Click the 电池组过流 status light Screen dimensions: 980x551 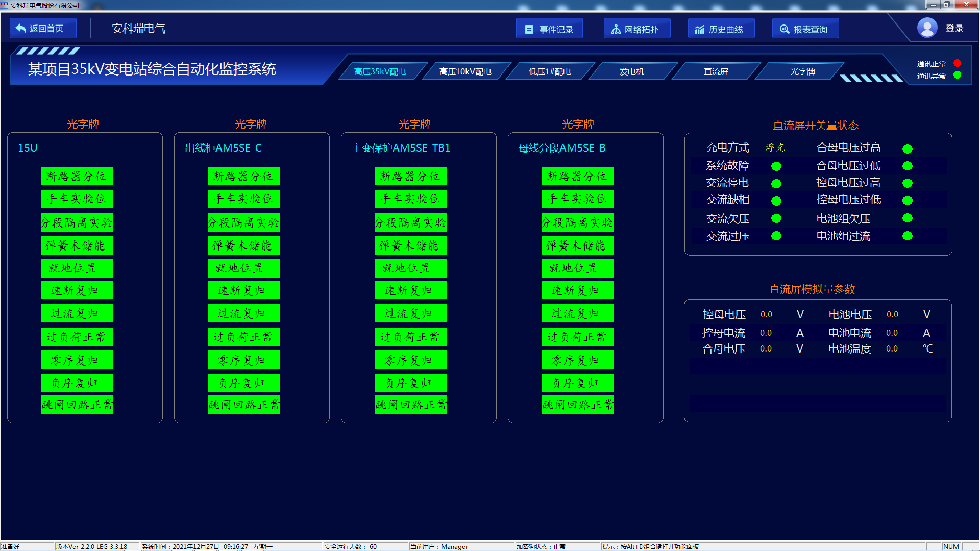908,236
